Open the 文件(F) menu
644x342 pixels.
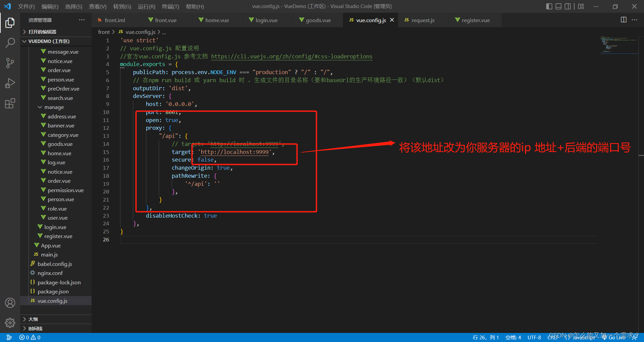[26, 6]
